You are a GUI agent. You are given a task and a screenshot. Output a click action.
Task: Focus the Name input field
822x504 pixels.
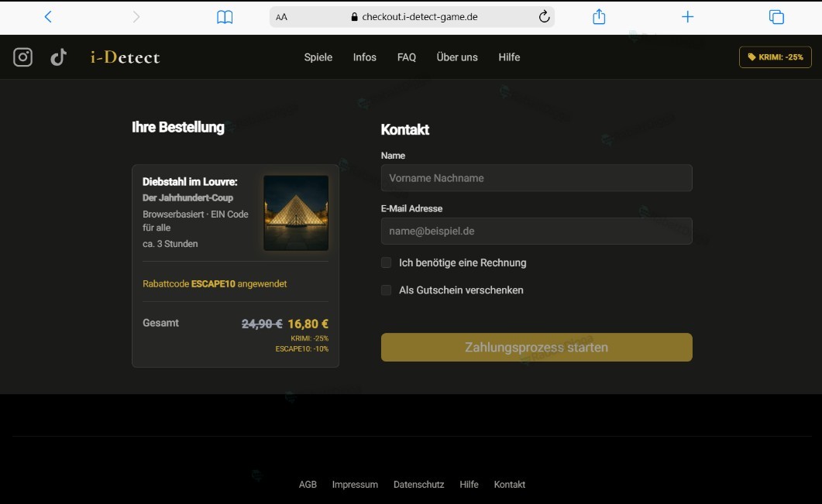(536, 178)
